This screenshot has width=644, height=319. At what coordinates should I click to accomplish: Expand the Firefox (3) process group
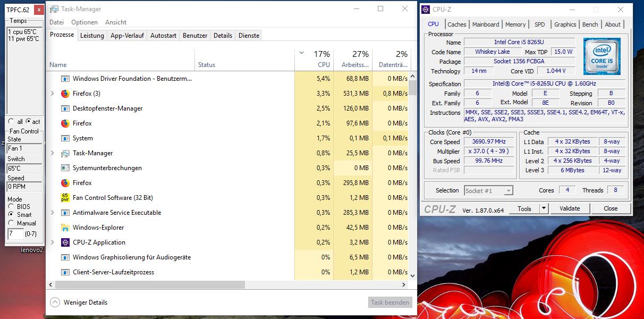52,94
